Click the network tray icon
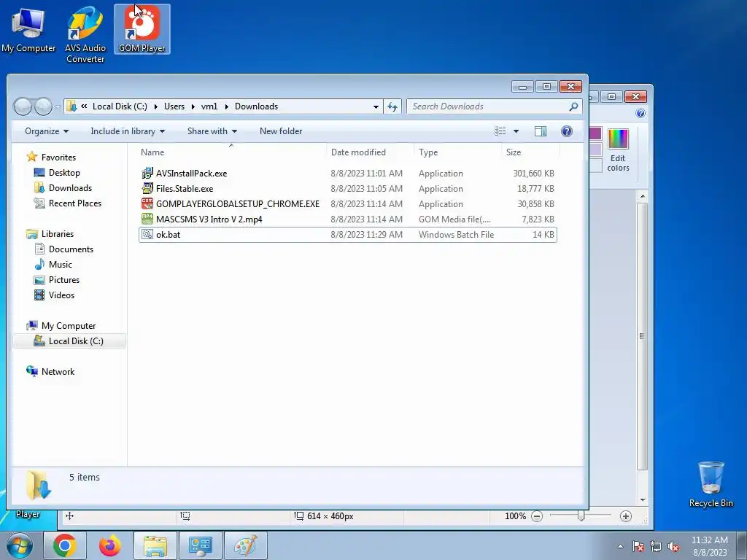This screenshot has width=747, height=560. click(x=656, y=547)
